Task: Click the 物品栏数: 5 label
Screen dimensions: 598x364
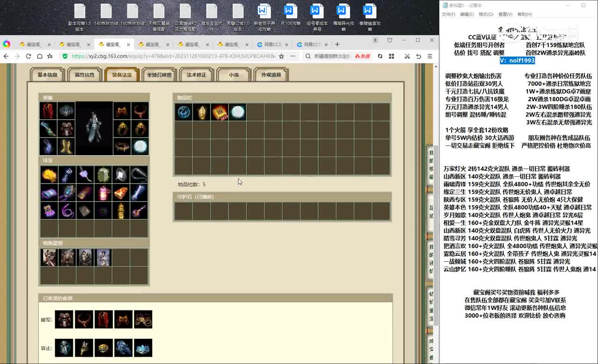Action: point(192,185)
